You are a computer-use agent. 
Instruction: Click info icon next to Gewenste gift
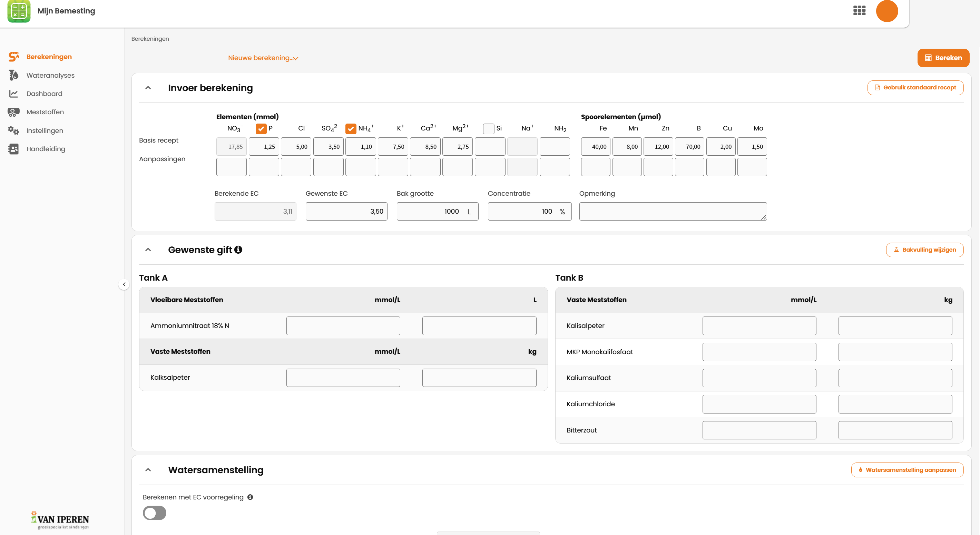238,250
